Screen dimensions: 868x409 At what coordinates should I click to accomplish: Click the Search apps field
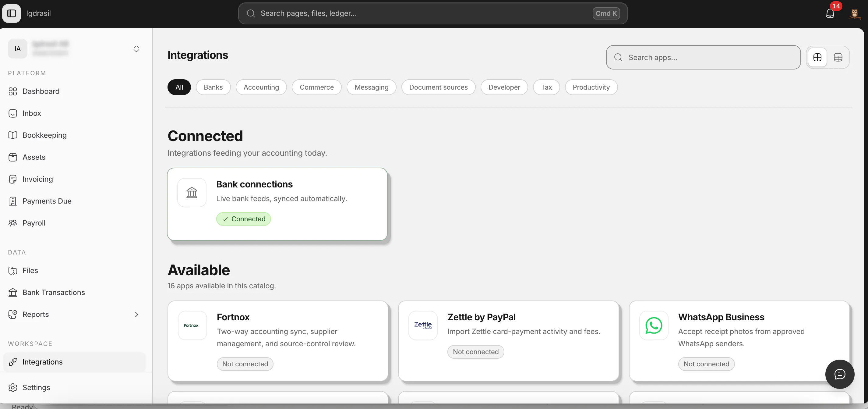tap(703, 57)
